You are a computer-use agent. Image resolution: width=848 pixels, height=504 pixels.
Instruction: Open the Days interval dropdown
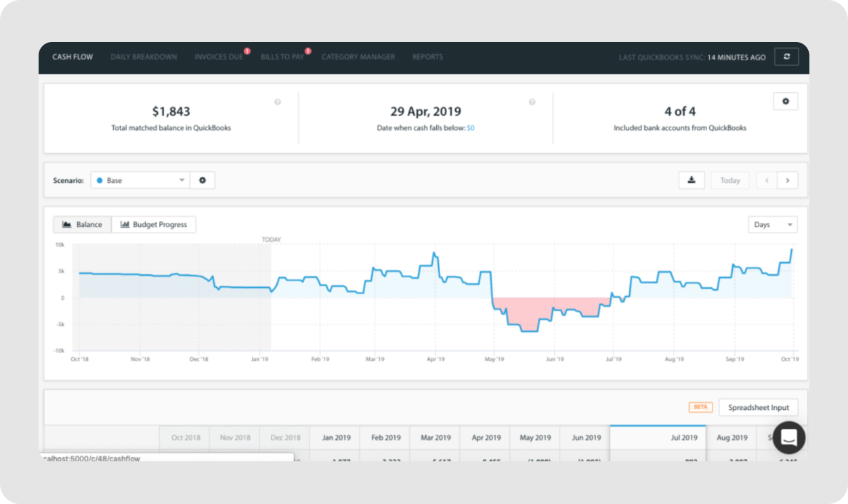point(772,224)
